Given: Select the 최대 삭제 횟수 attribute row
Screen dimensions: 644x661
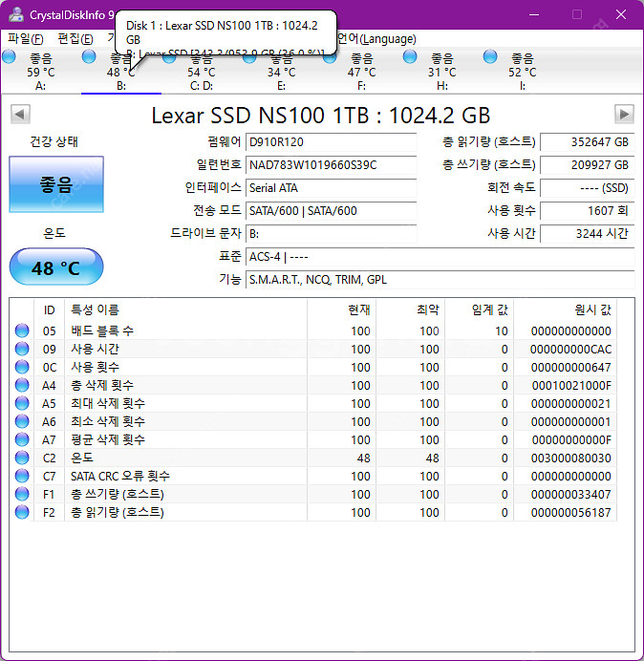Looking at the screenshot, I should pyautogui.click(x=313, y=403).
